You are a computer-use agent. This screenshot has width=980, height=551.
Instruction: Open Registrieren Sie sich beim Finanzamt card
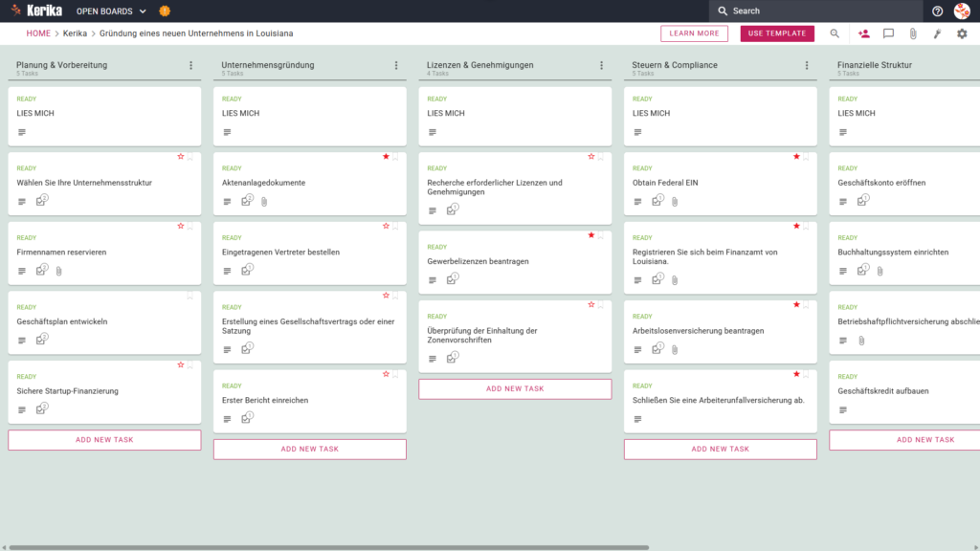[x=720, y=257]
